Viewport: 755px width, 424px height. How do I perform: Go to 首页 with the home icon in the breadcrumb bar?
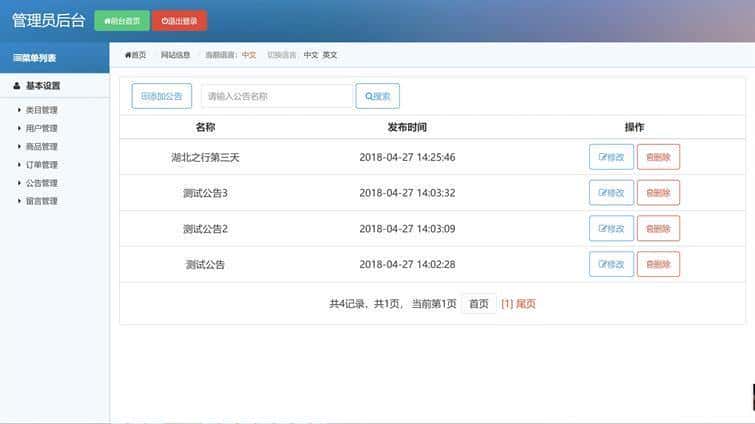(135, 55)
